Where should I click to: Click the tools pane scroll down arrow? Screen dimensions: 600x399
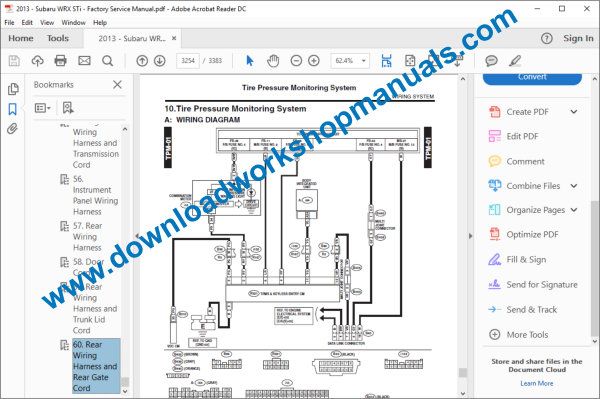(x=595, y=341)
